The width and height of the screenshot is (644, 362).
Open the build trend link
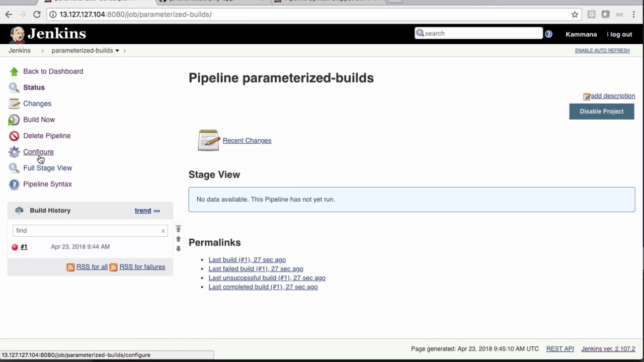(x=142, y=211)
